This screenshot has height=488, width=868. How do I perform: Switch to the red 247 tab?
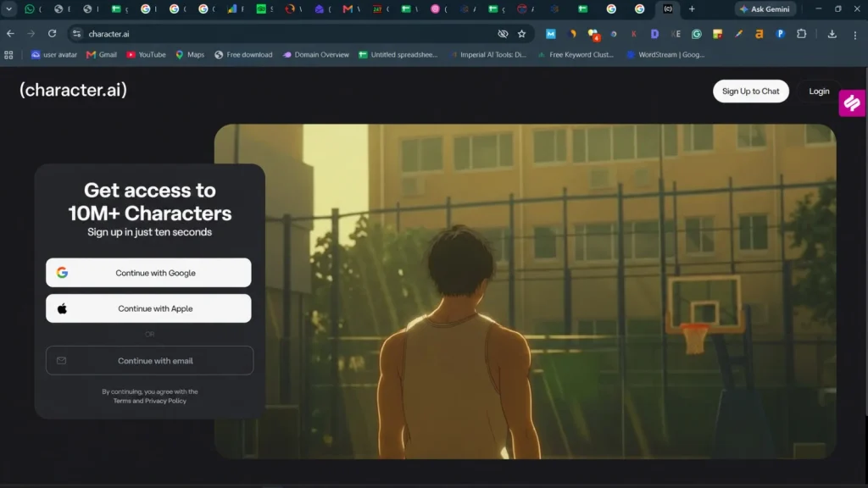(x=377, y=8)
